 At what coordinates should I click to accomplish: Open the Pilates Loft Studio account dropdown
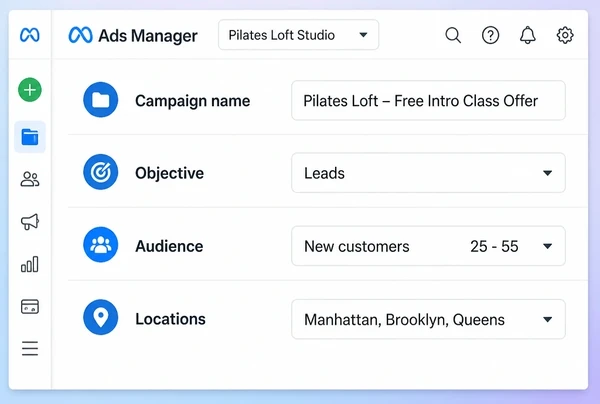pyautogui.click(x=298, y=35)
